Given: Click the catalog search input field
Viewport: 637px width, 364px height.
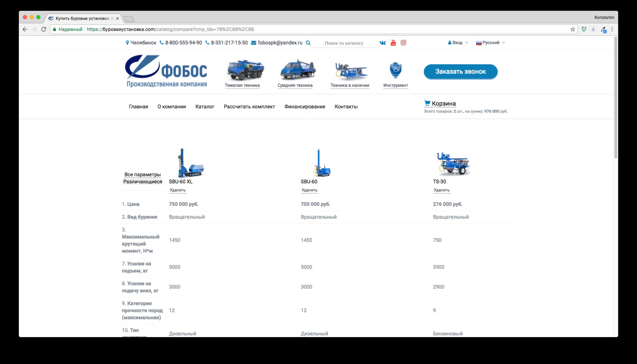Looking at the screenshot, I should (344, 43).
